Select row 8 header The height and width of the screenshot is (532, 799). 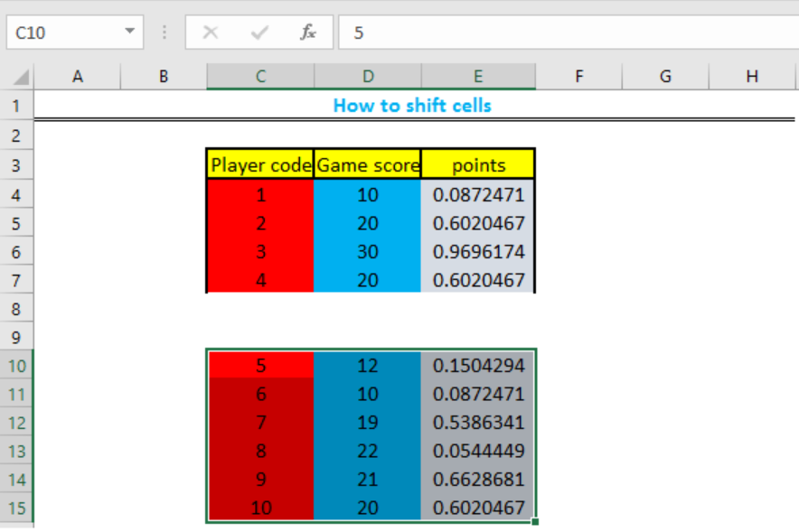pos(16,309)
